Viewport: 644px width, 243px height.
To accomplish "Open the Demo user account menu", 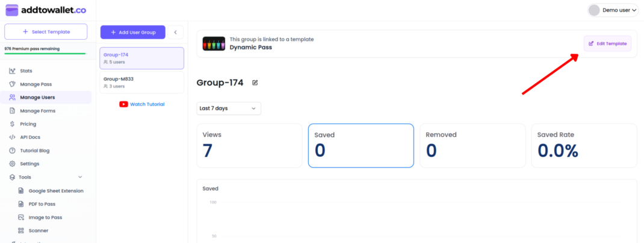I will (613, 10).
